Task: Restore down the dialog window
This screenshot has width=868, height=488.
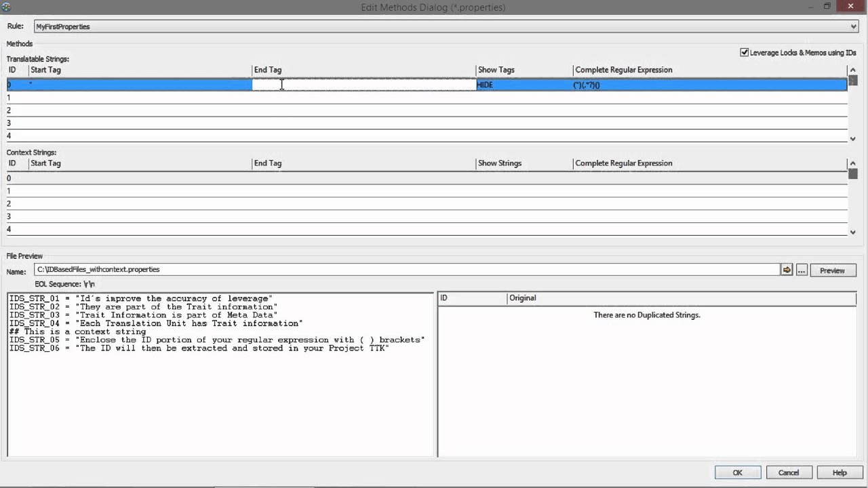Action: 827,6
